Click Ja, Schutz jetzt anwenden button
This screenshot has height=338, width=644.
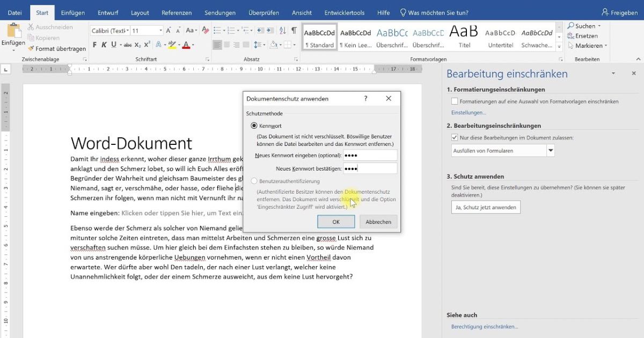(486, 207)
